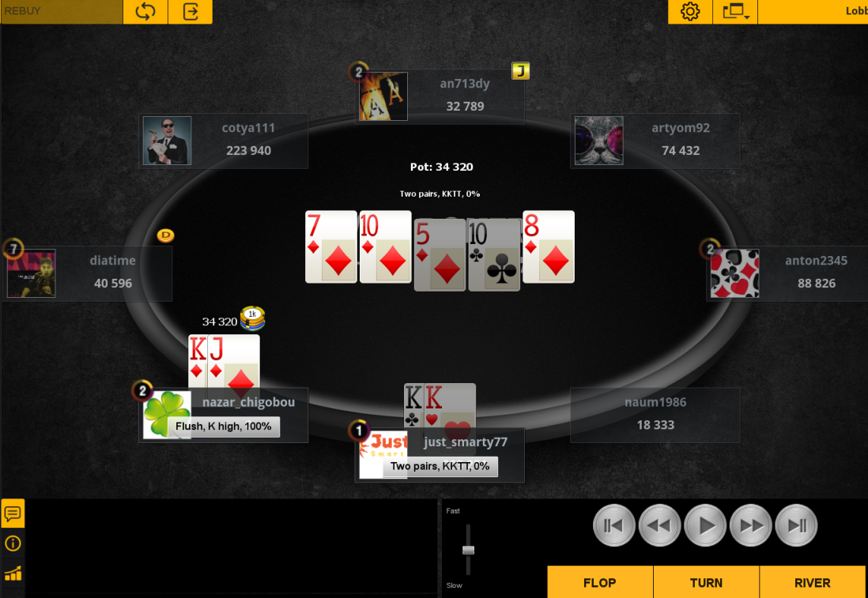This screenshot has height=598, width=868.
Task: Click the refresh arrows icon
Action: coord(145,12)
